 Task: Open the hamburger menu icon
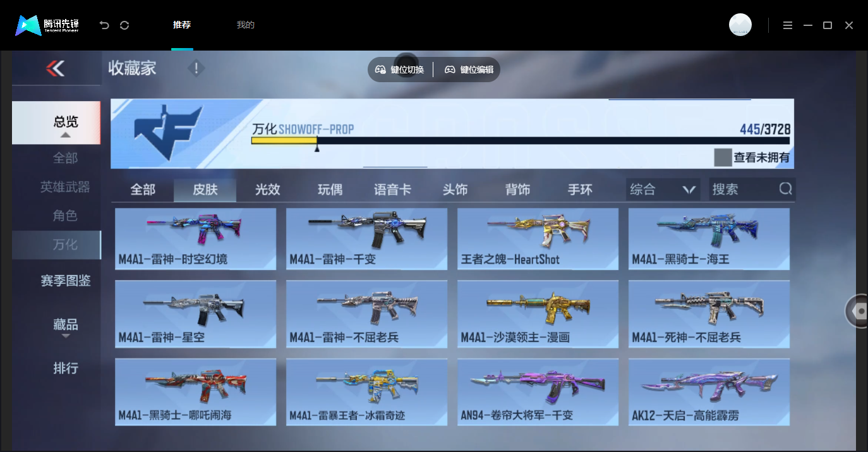787,25
